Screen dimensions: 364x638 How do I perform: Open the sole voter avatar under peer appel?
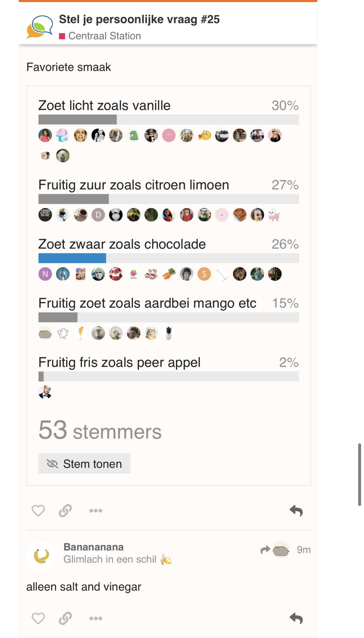click(x=45, y=392)
